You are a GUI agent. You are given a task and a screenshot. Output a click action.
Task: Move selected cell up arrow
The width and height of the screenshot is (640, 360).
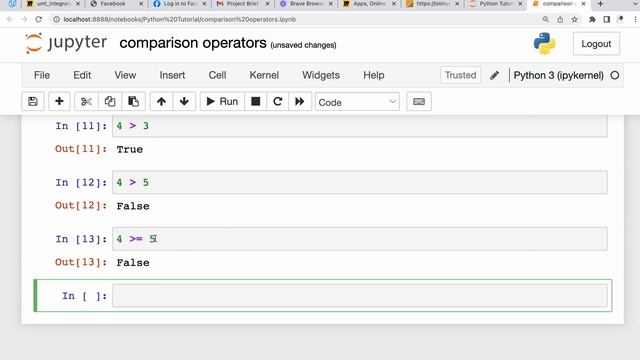coord(161,101)
